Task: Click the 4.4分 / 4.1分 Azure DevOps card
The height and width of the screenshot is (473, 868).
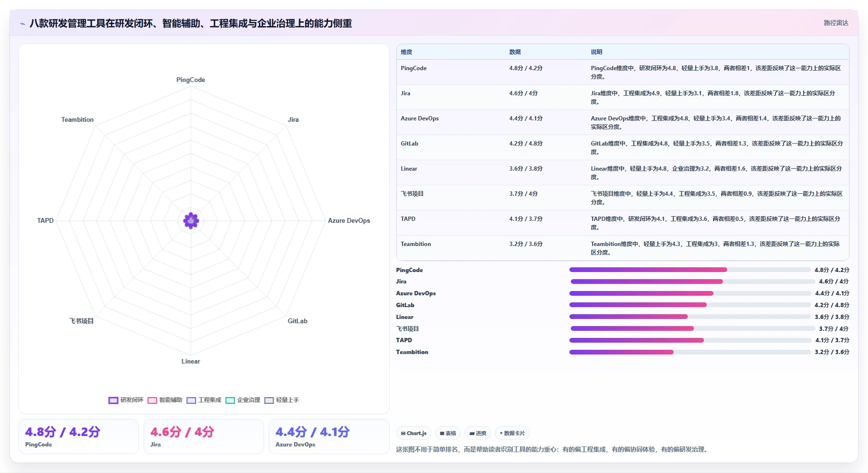Action: click(x=329, y=437)
